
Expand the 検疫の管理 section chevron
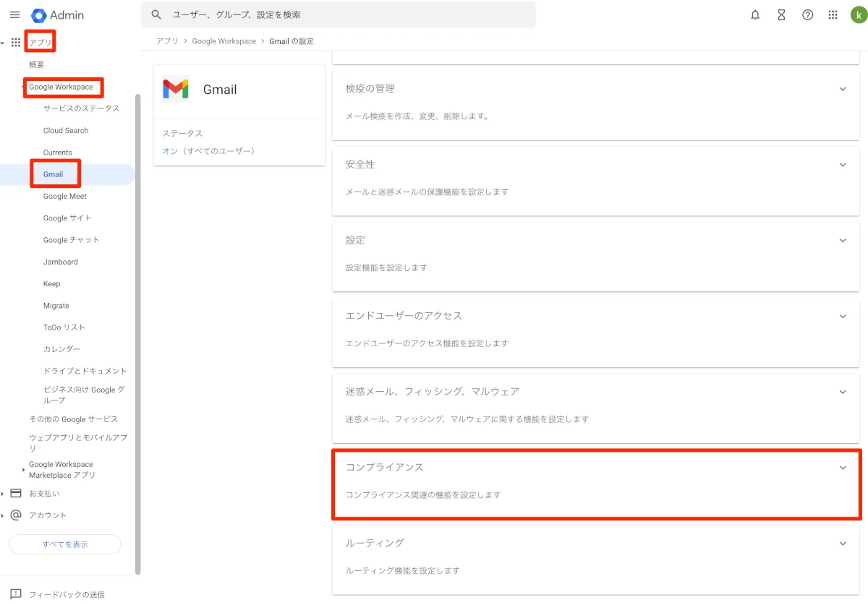click(842, 89)
